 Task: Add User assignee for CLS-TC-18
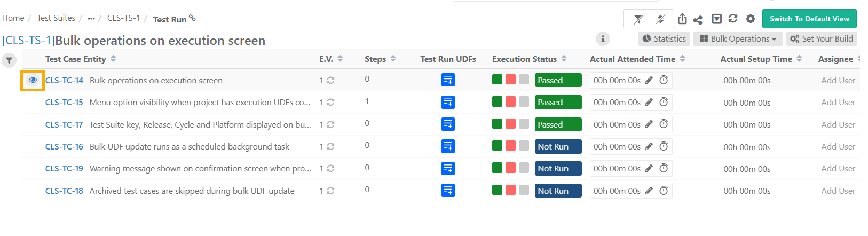click(838, 191)
